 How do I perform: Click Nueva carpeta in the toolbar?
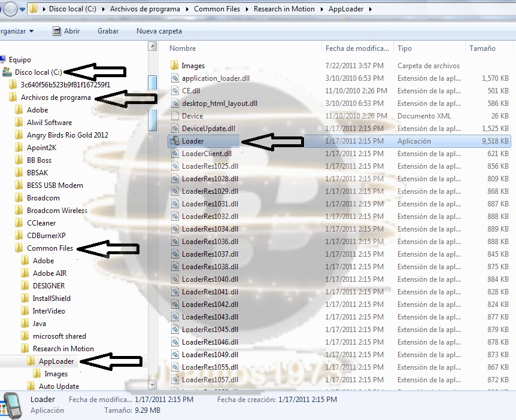click(x=159, y=31)
